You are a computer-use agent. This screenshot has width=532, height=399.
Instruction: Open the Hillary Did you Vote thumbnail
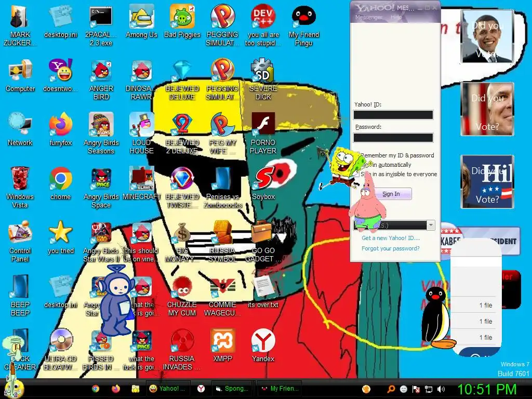tap(487, 182)
